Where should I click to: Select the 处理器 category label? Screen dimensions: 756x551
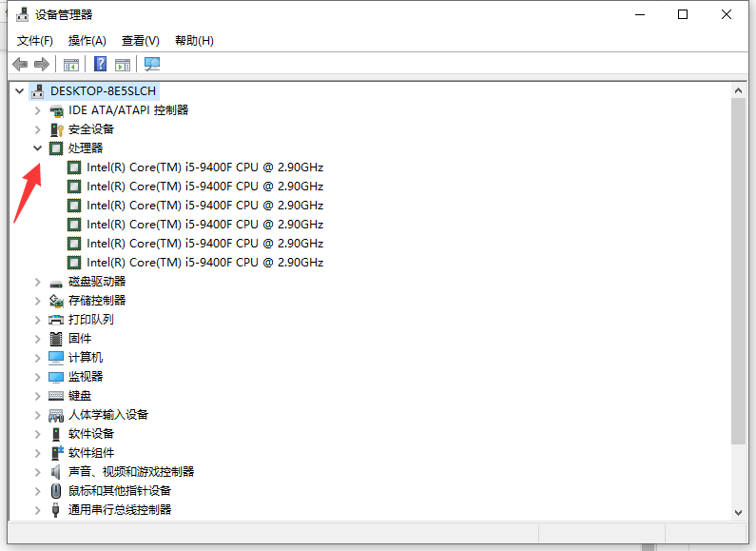point(86,148)
